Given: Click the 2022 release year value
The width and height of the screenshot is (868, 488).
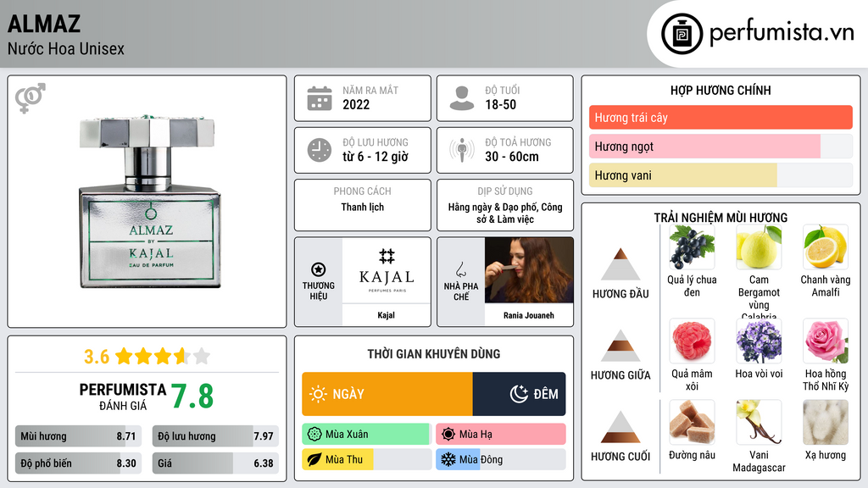Looking at the screenshot, I should 356,104.
